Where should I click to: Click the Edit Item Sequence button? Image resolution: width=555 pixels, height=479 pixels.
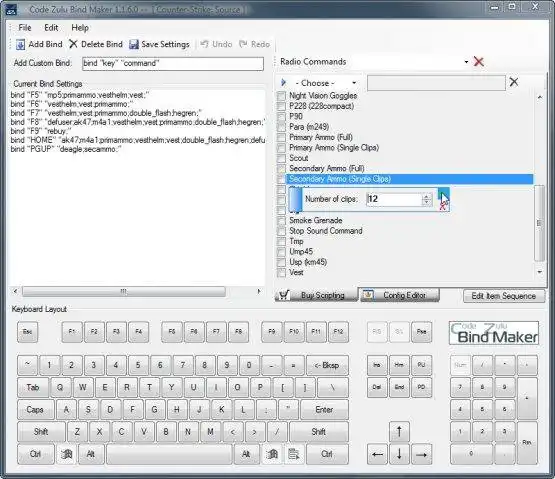[504, 296]
